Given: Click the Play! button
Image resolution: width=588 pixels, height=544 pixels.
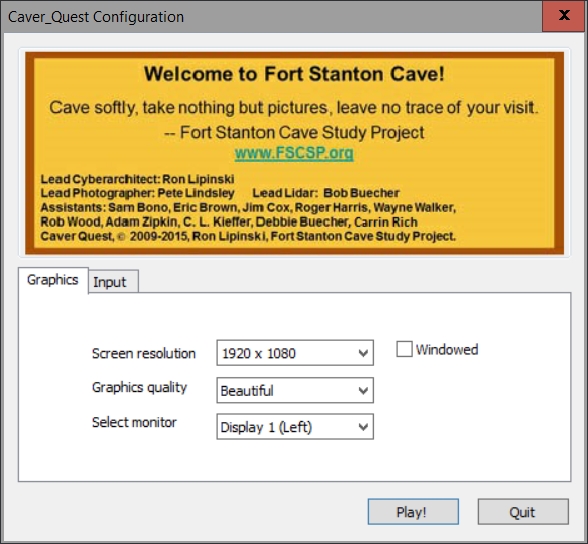Looking at the screenshot, I should (413, 512).
